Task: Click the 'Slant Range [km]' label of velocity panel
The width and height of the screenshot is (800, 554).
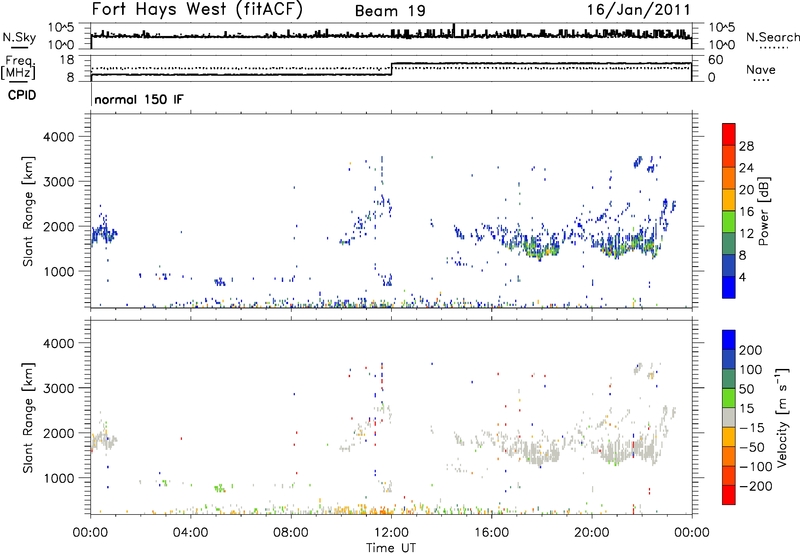Action: click(29, 418)
